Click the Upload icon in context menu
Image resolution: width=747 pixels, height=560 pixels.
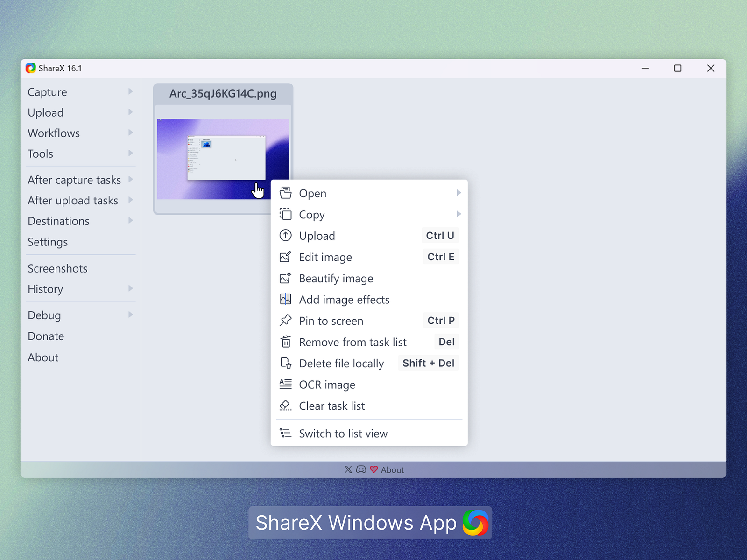point(285,236)
